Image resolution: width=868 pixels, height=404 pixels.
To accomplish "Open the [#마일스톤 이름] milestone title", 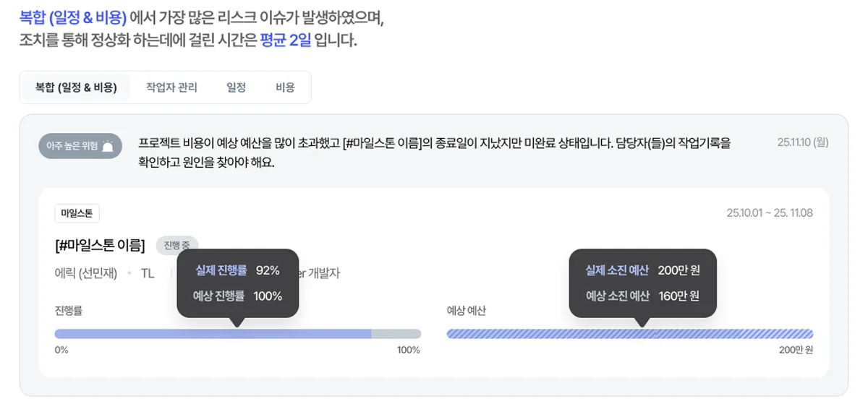I will [x=100, y=245].
